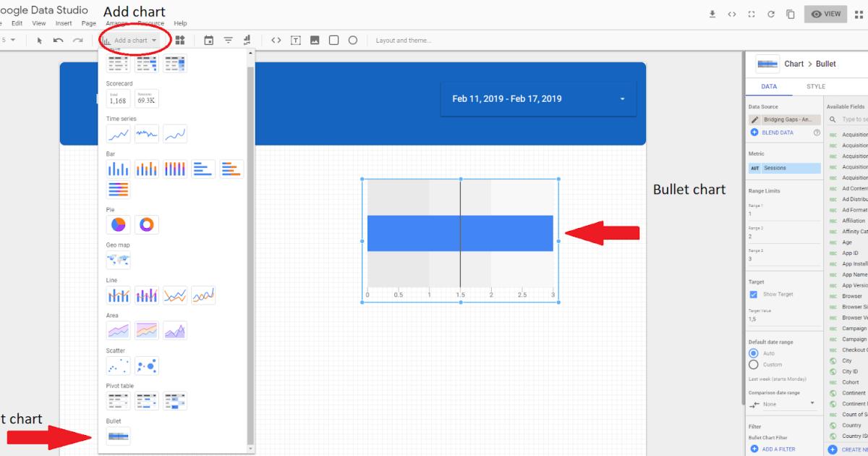Image resolution: width=868 pixels, height=456 pixels.
Task: Switch to the DATA tab
Action: click(769, 87)
